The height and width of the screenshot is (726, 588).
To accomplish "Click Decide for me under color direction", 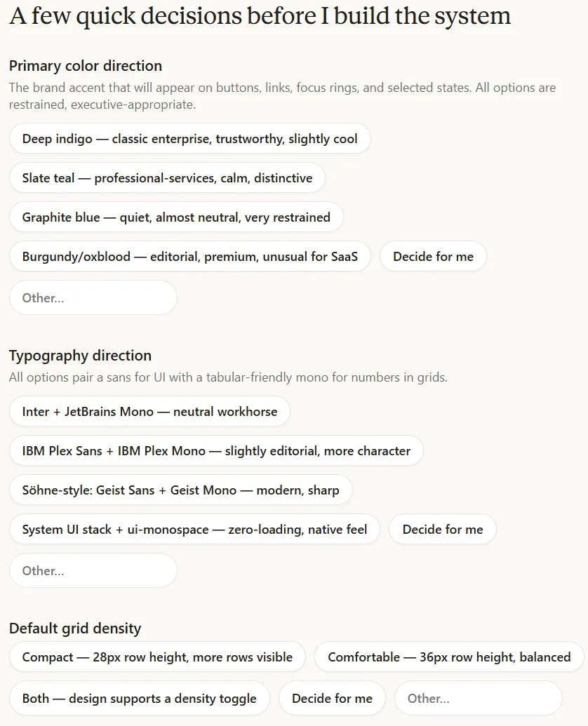I will tap(433, 257).
